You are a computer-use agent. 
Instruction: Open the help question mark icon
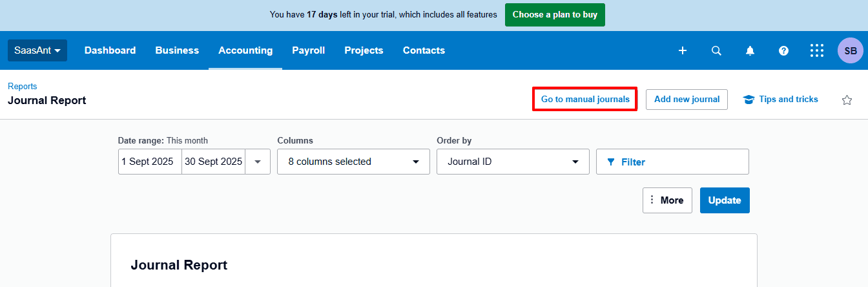coord(783,50)
